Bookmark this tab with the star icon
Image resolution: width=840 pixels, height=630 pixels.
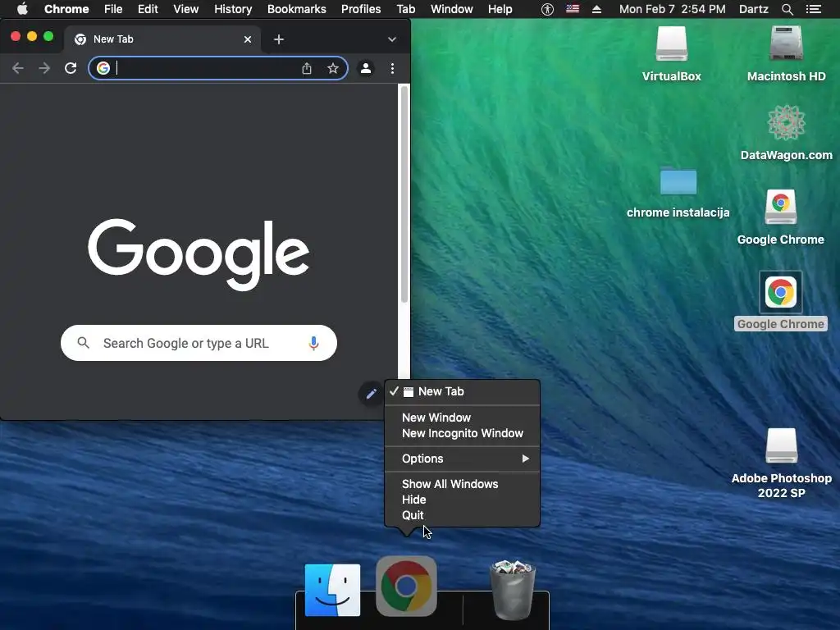click(x=333, y=68)
